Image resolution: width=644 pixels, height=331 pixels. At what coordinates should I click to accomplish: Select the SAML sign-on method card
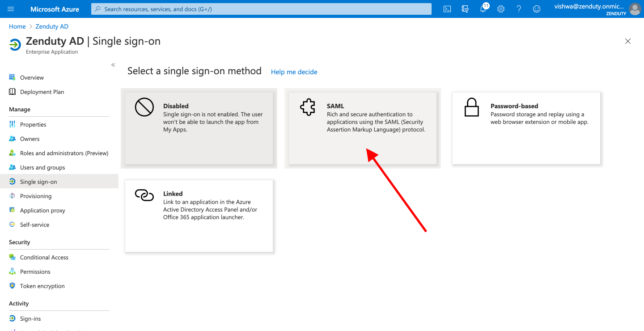pyautogui.click(x=363, y=128)
